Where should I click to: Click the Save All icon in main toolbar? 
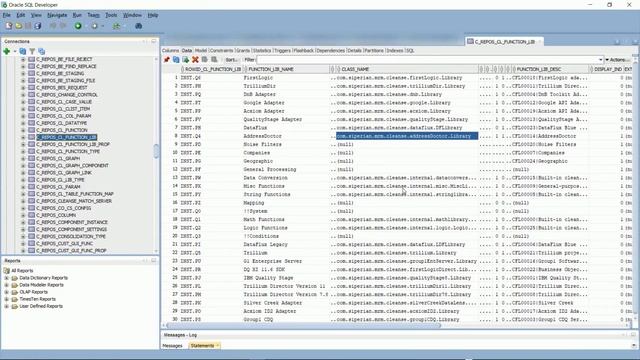coord(38,26)
